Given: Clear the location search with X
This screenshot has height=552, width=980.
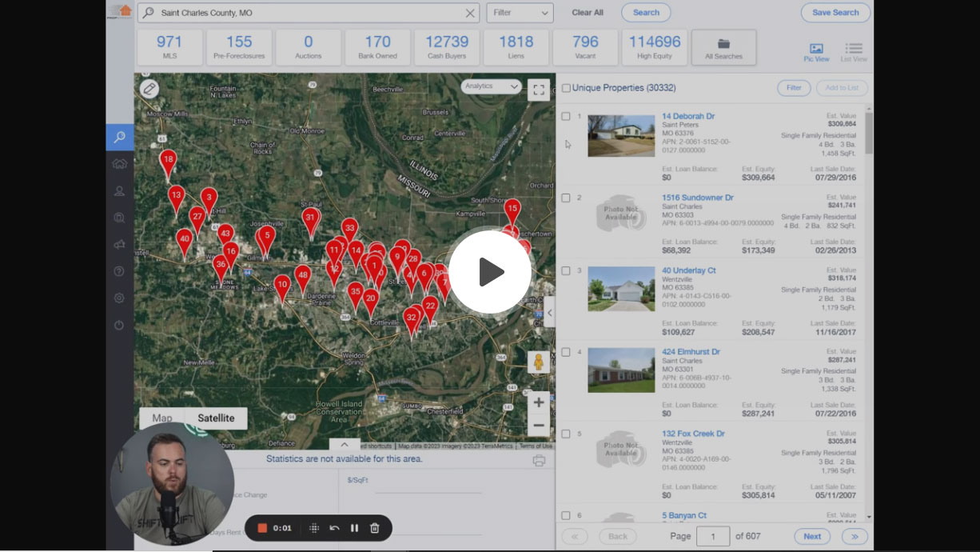Looking at the screenshot, I should click(x=470, y=13).
